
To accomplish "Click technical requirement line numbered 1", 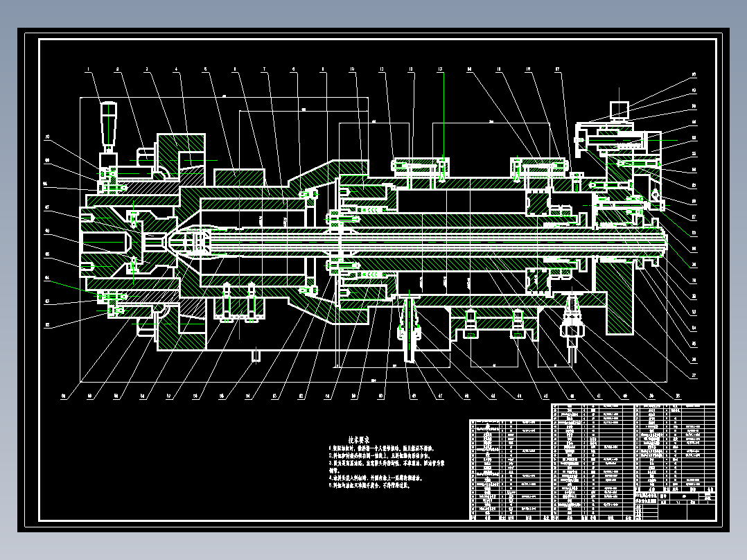I will (x=382, y=448).
